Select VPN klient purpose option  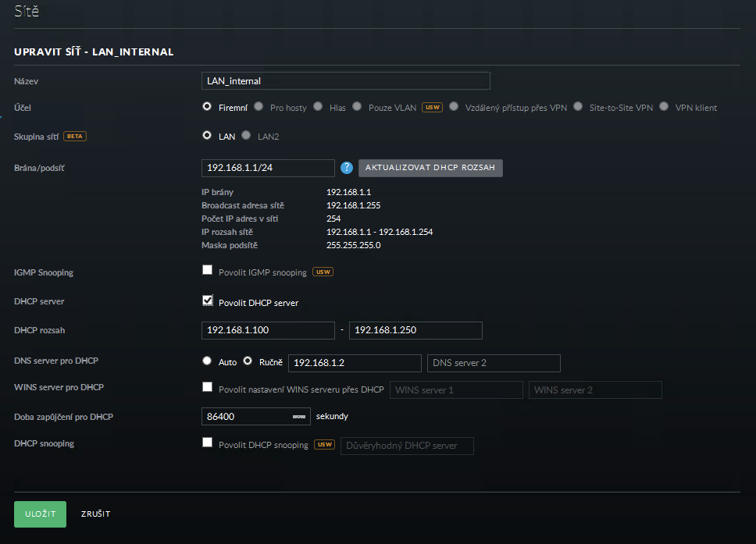664,108
